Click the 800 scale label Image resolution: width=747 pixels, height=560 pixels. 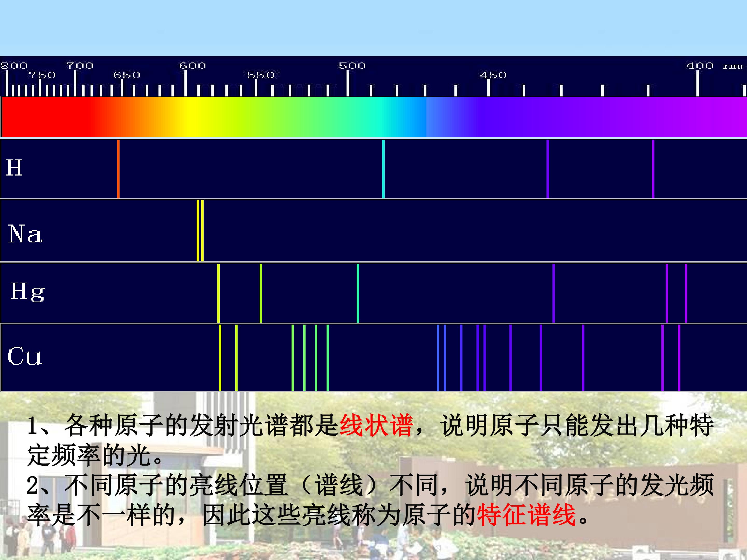[14, 66]
